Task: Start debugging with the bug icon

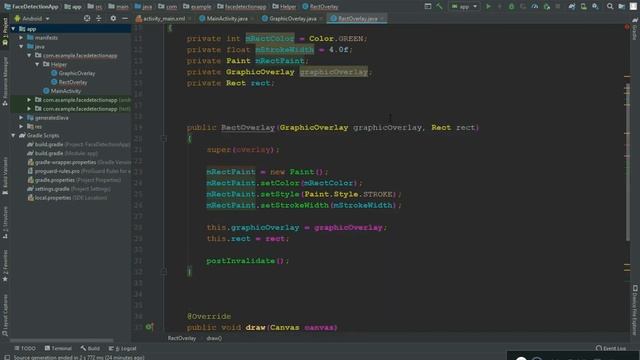Action: point(511,7)
